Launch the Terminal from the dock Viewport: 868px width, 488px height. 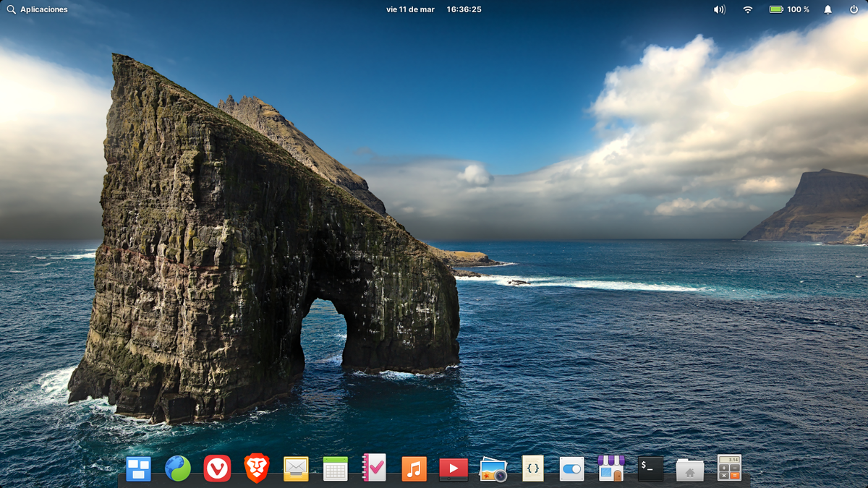(650, 468)
